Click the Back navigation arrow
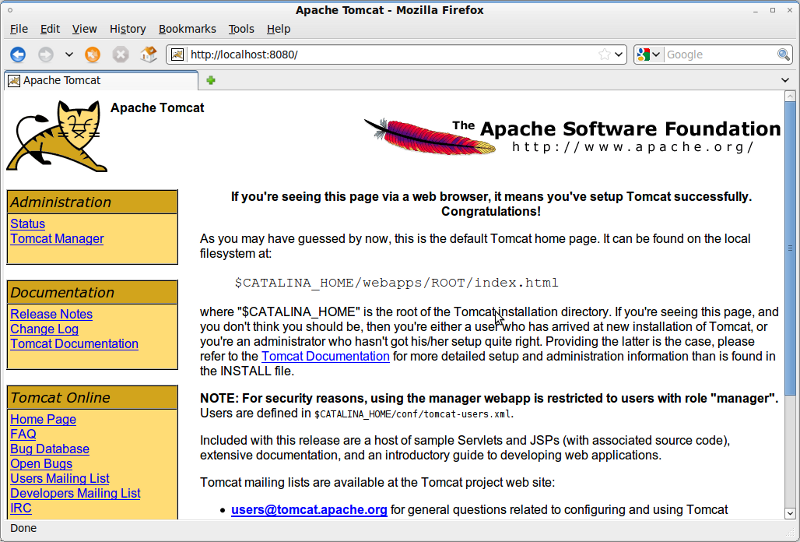The image size is (800, 542). pos(18,54)
